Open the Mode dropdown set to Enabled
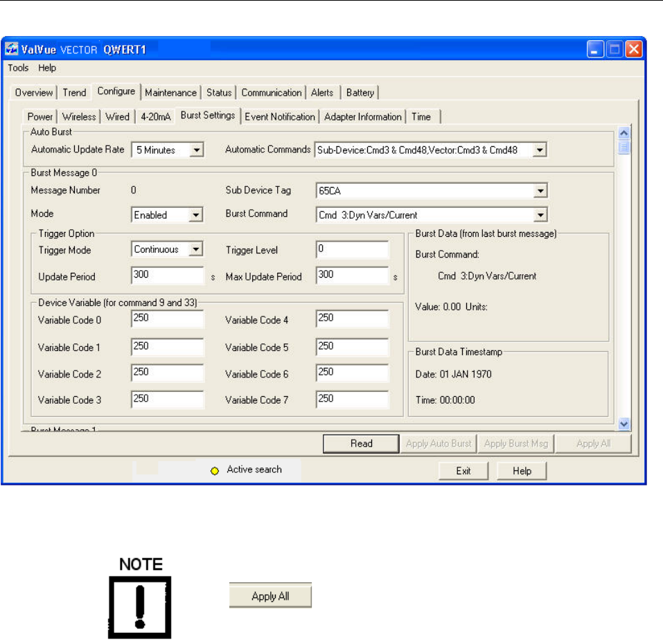The width and height of the screenshot is (663, 644). click(196, 215)
